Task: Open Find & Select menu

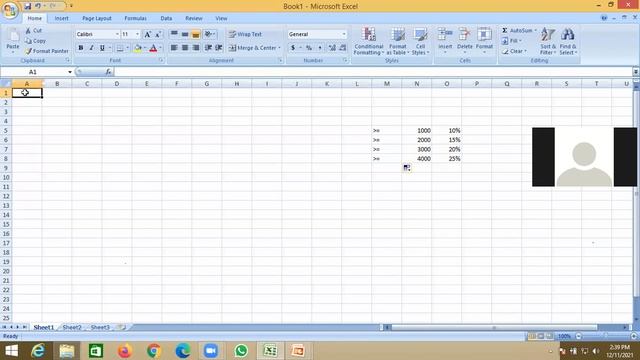Action: coord(568,41)
